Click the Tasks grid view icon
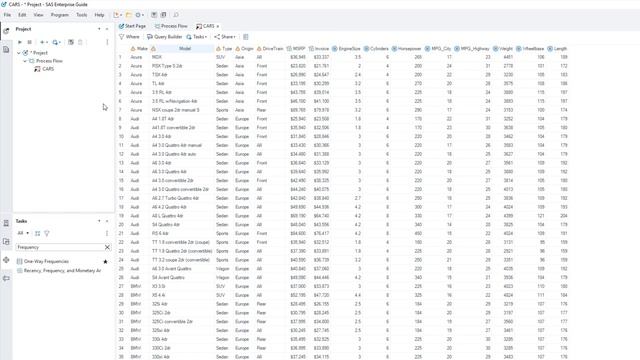This screenshot has height=360, width=640. pos(37,233)
